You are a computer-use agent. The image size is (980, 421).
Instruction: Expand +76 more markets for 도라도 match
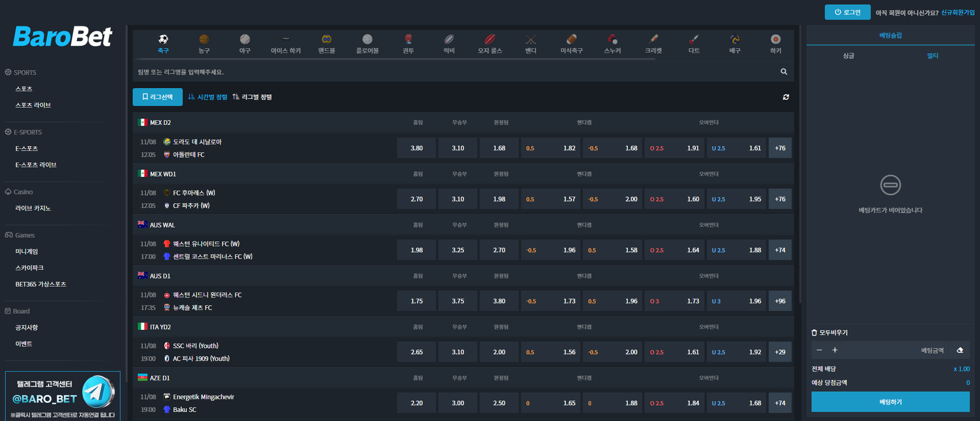780,148
